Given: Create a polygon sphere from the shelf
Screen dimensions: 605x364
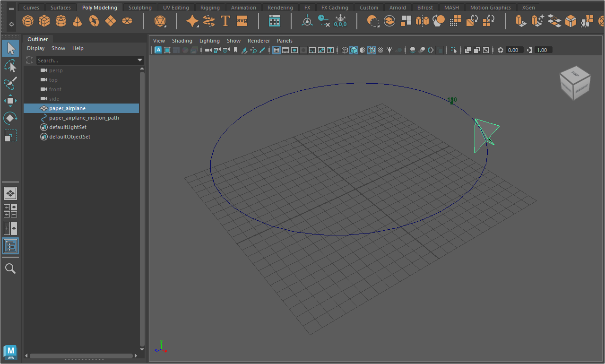Looking at the screenshot, I should (x=28, y=21).
